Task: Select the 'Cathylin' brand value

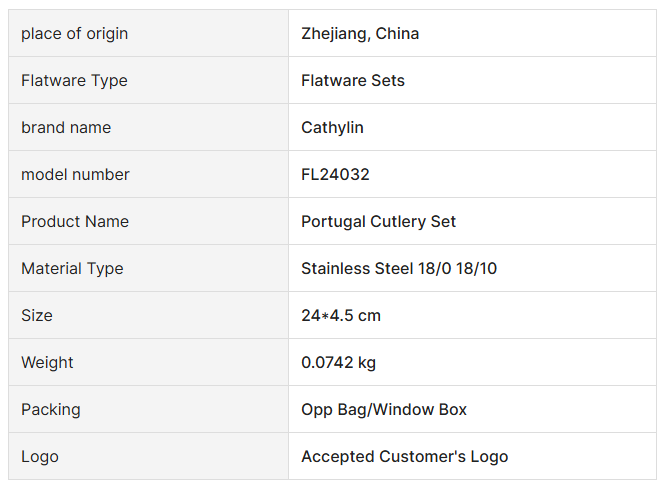Action: [332, 128]
